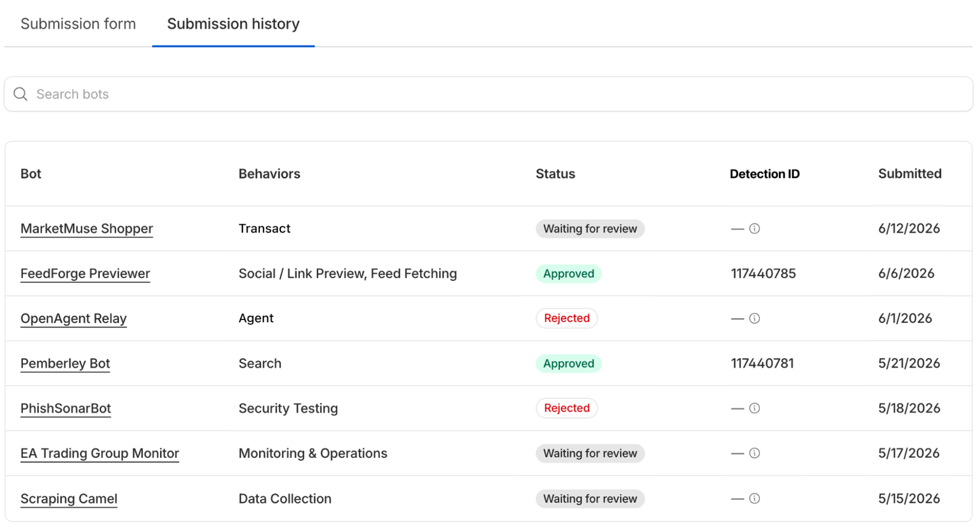Click Rejected badge for OpenAgent Relay
The image size is (980, 529).
(567, 318)
